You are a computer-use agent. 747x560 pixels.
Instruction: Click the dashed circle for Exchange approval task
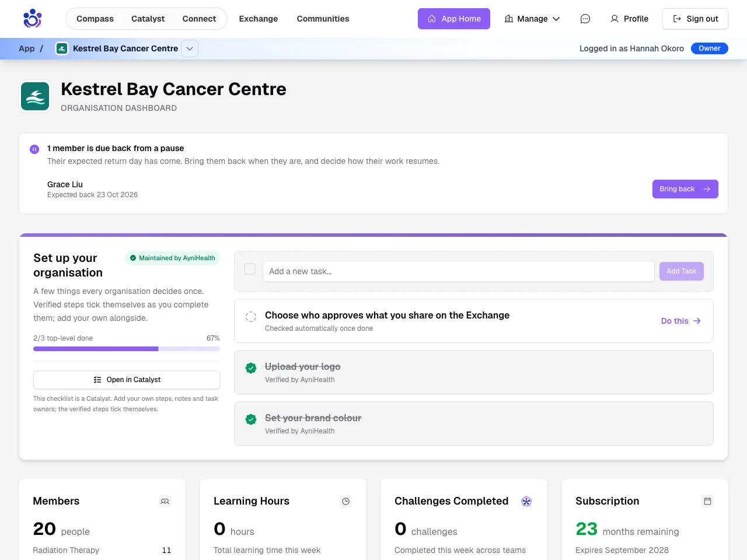click(x=251, y=317)
